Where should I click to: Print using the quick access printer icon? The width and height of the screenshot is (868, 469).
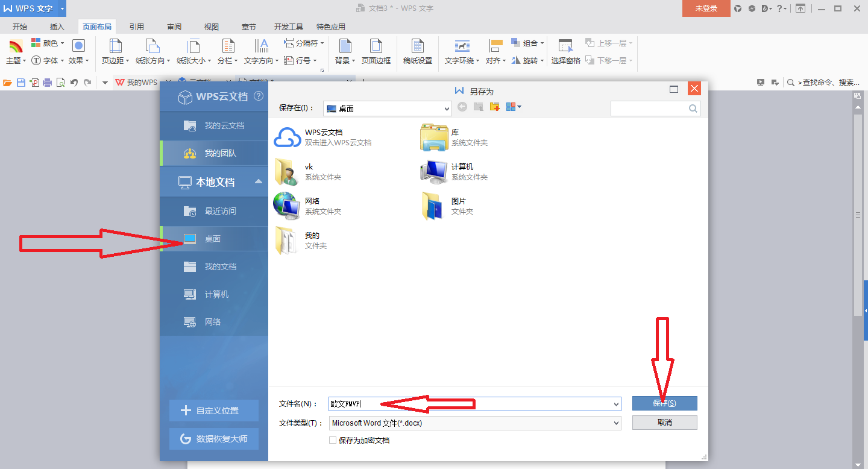coord(48,83)
